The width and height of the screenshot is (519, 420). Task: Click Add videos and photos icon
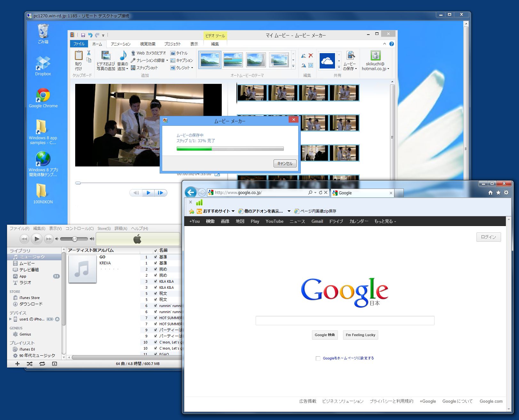tap(106, 55)
